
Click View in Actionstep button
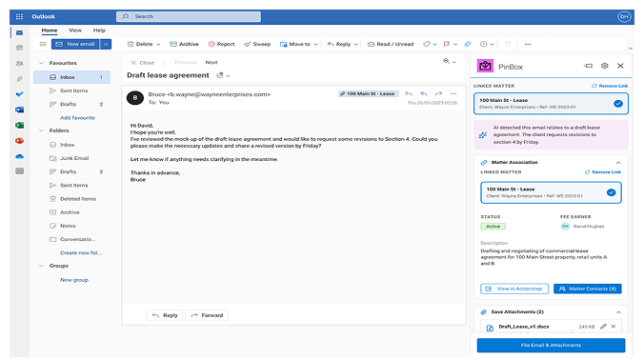click(514, 289)
